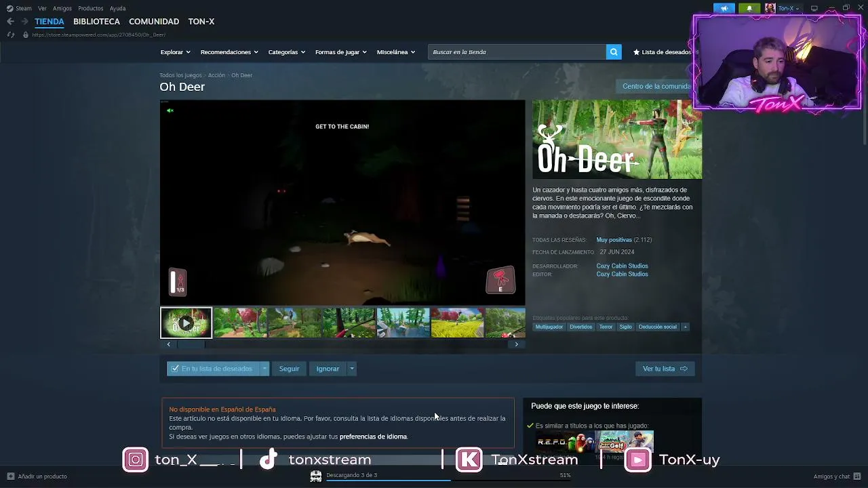Select the Multijugador tag

[x=549, y=327]
